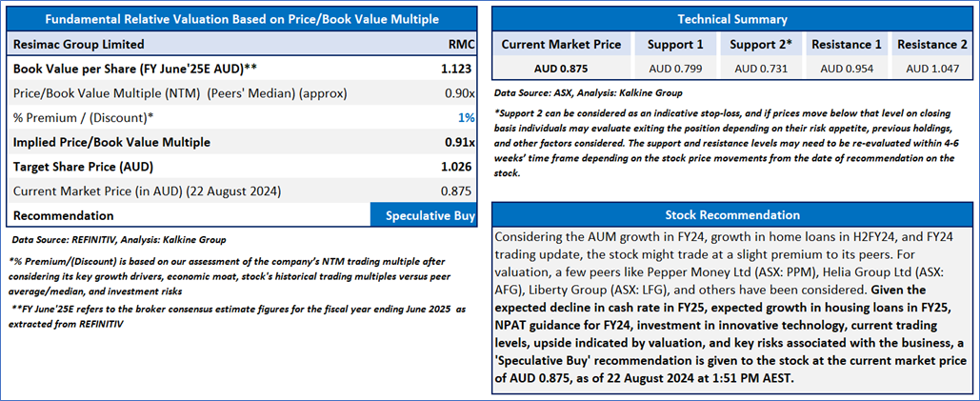Click the Peers' Median multiple value 0.90x

461,92
